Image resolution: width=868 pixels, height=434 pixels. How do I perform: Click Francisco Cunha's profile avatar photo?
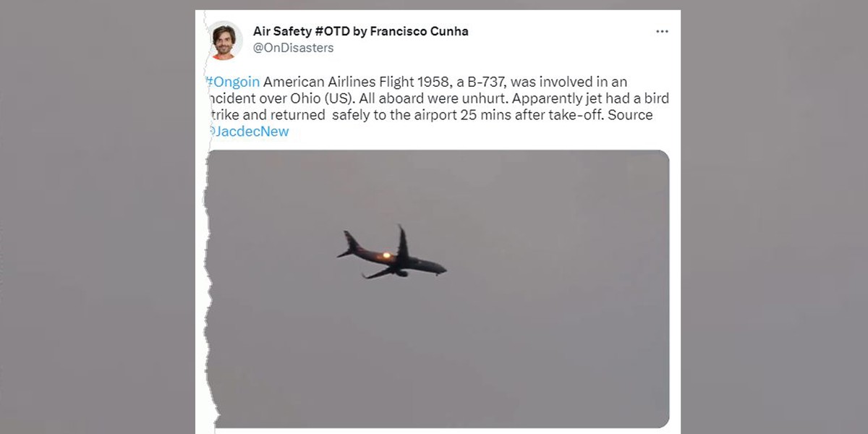click(225, 41)
